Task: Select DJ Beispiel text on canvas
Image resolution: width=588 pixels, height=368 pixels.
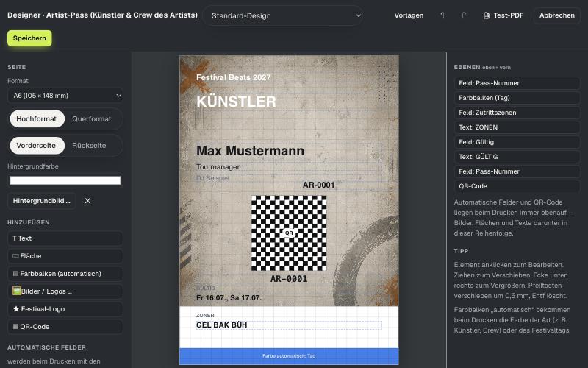Action: (212, 178)
